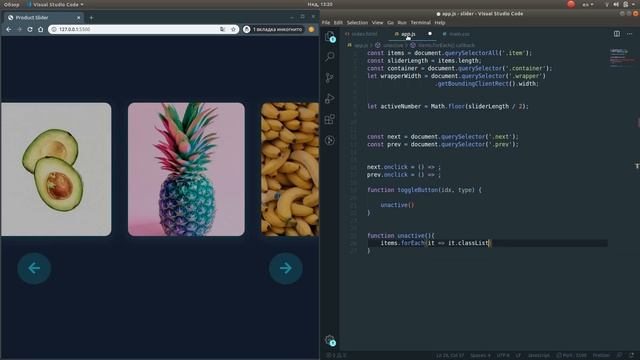Open the browser home page
This screenshot has width=640, height=360.
tap(40, 29)
